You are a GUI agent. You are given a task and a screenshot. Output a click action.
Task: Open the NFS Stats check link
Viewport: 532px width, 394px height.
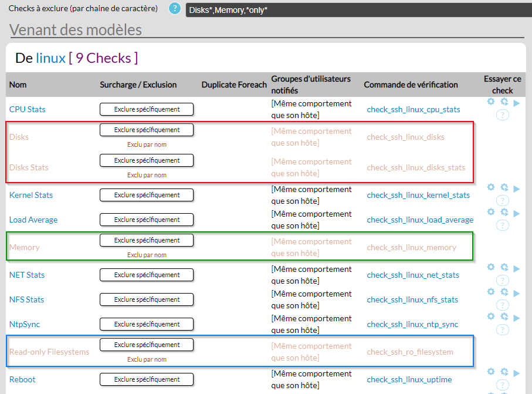pyautogui.click(x=26, y=299)
